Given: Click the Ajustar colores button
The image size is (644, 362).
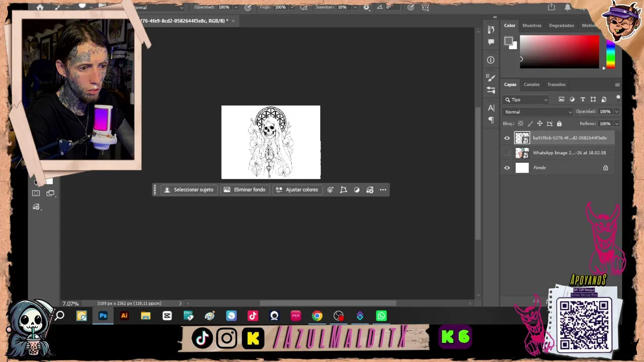Looking at the screenshot, I should 297,190.
